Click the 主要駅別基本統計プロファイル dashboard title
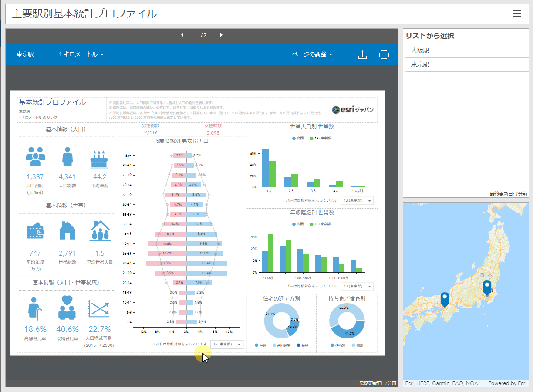533x392 pixels. [x=84, y=14]
